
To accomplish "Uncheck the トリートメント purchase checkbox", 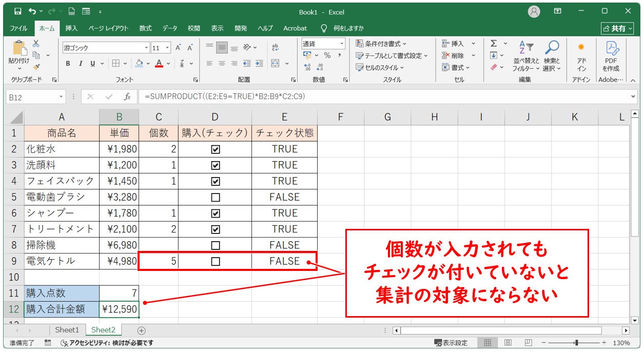I will [x=216, y=229].
